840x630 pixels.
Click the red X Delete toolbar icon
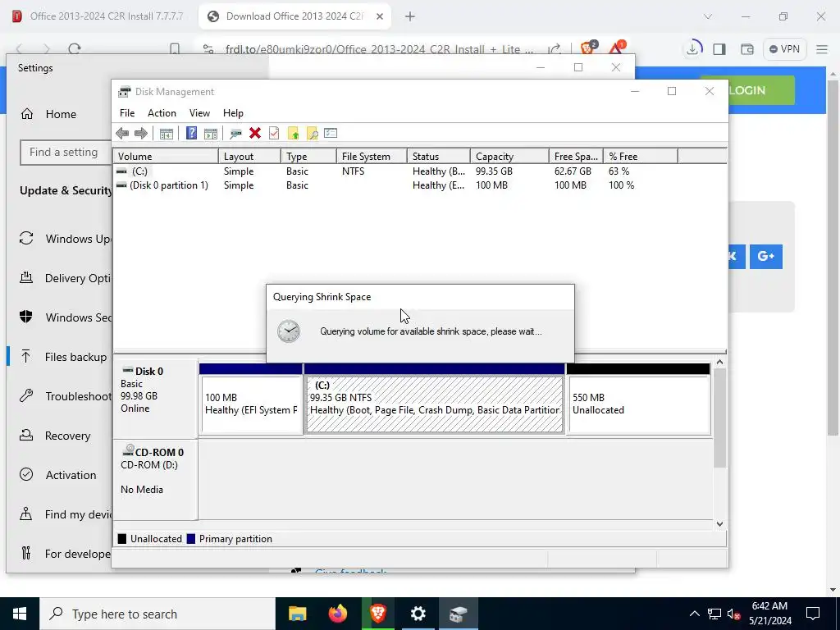(x=255, y=134)
